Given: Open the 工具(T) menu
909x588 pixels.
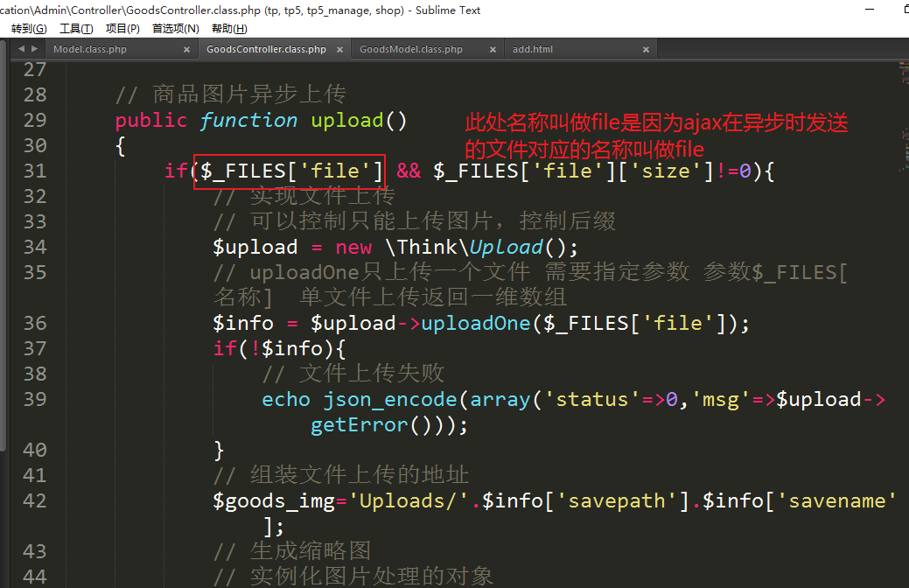Looking at the screenshot, I should point(76,29).
